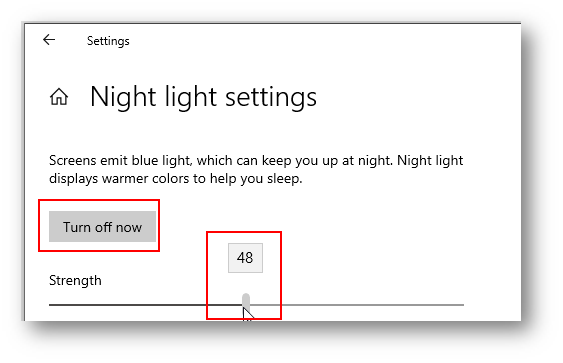Set Strength to minimum at track's left end
This screenshot has width=563, height=363.
(51, 305)
